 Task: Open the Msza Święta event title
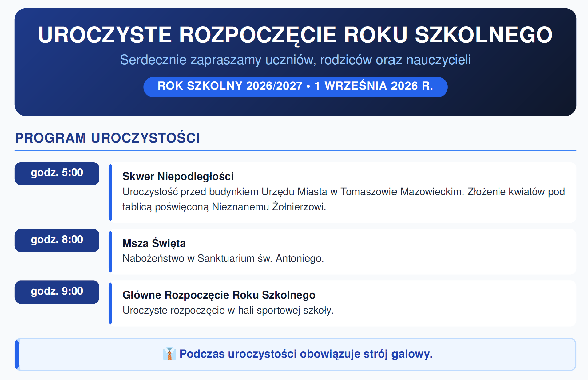click(154, 243)
